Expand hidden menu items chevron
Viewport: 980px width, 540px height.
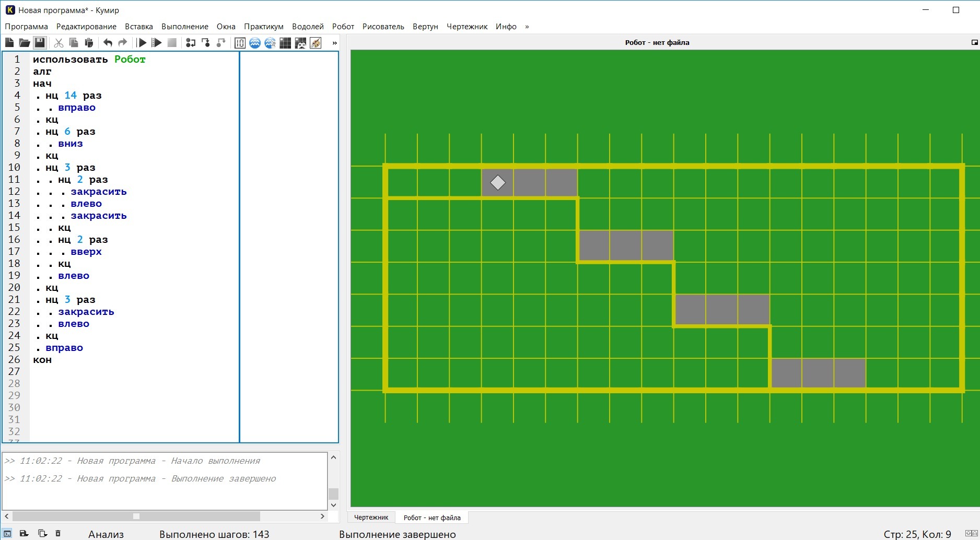tap(527, 27)
